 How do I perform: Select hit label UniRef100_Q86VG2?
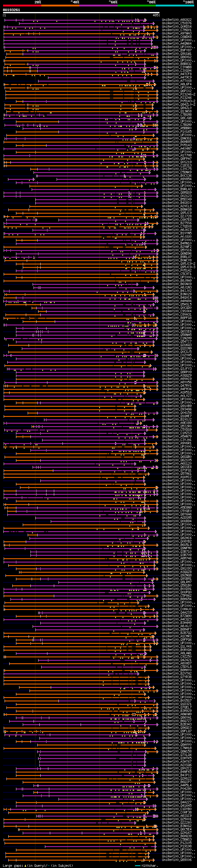click(x=177, y=57)
